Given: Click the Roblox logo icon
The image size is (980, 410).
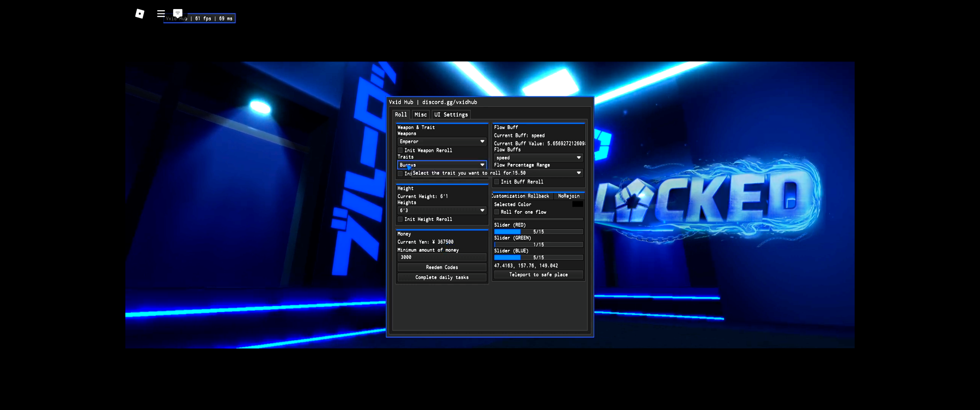Looking at the screenshot, I should coord(140,14).
